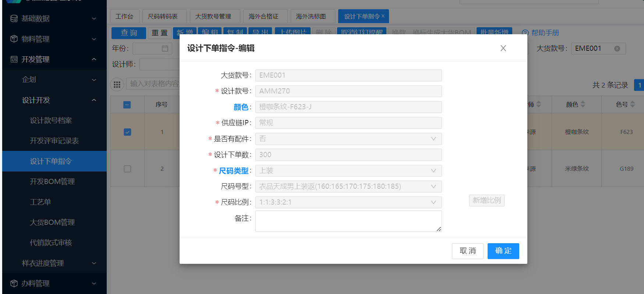Viewport: 644px width, 294px height.
Task: Open the 是否有配件 dropdown
Action: (348, 139)
